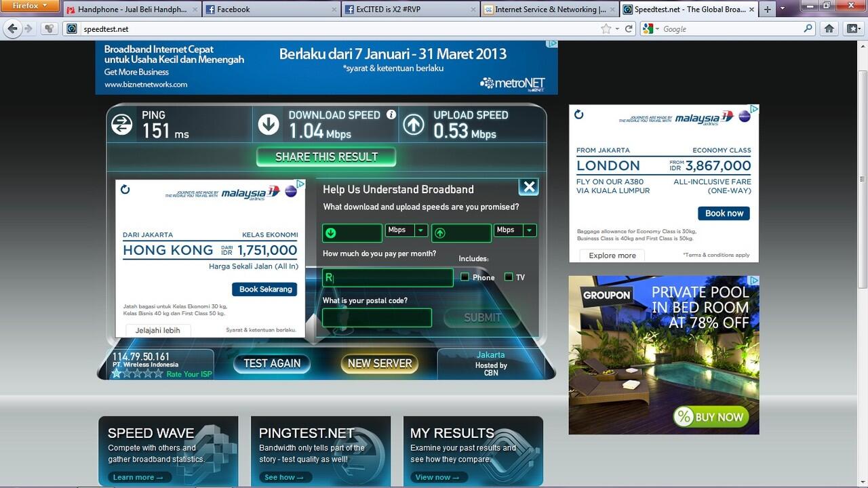Click the Submit button

click(x=482, y=317)
